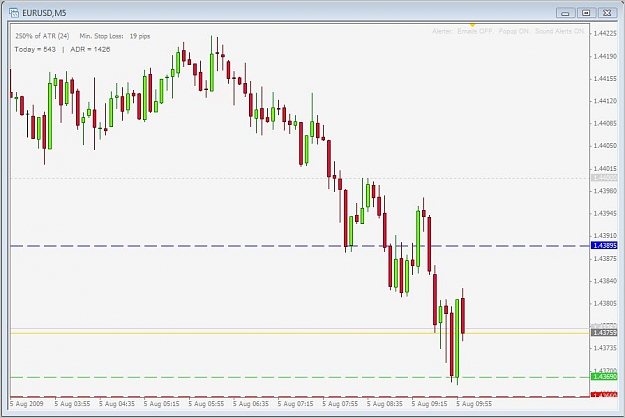The height and width of the screenshot is (418, 625).
Task: Click the '5 Aug 05:55' time axis label
Action: [206, 404]
